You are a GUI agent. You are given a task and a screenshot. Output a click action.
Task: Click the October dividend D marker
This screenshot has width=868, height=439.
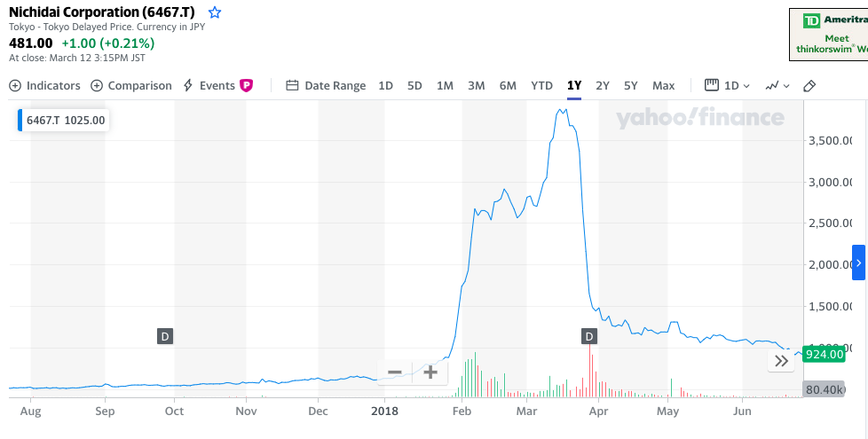pos(165,336)
